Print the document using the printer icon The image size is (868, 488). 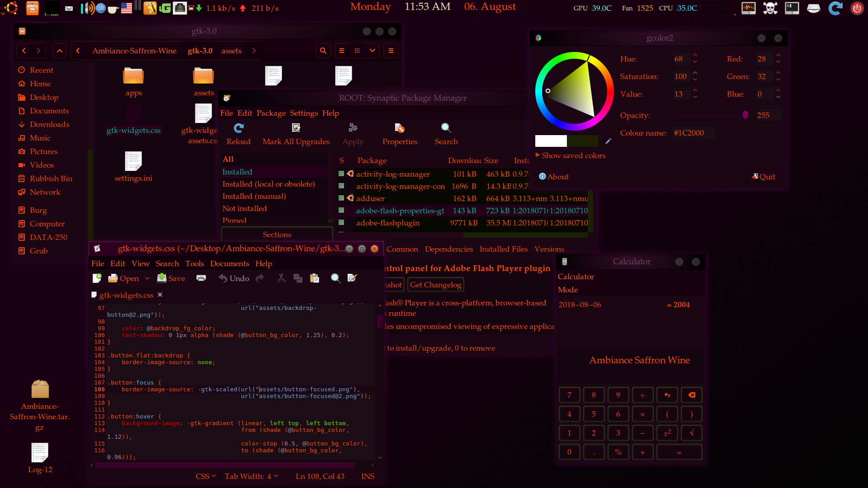[201, 278]
